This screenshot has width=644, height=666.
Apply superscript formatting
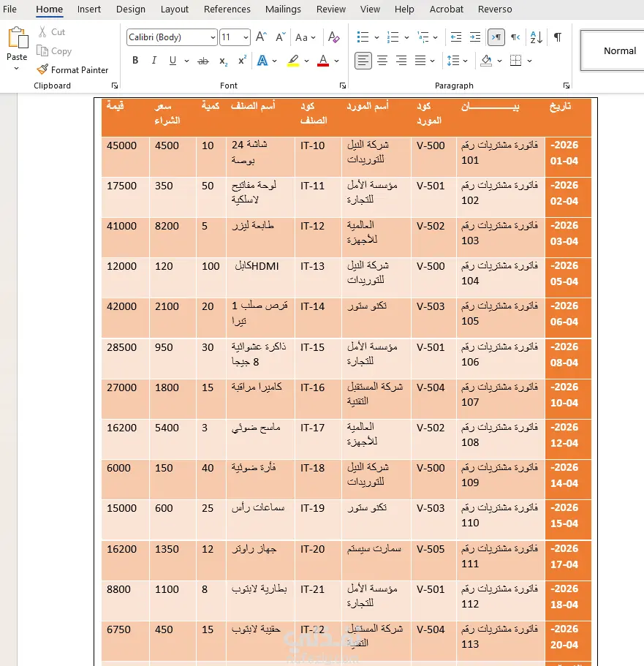[242, 61]
